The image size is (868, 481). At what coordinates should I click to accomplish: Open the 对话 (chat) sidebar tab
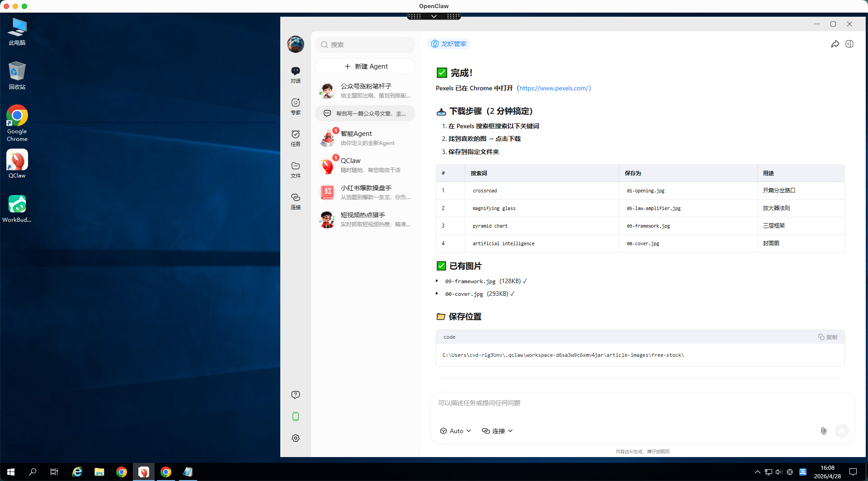296,75
